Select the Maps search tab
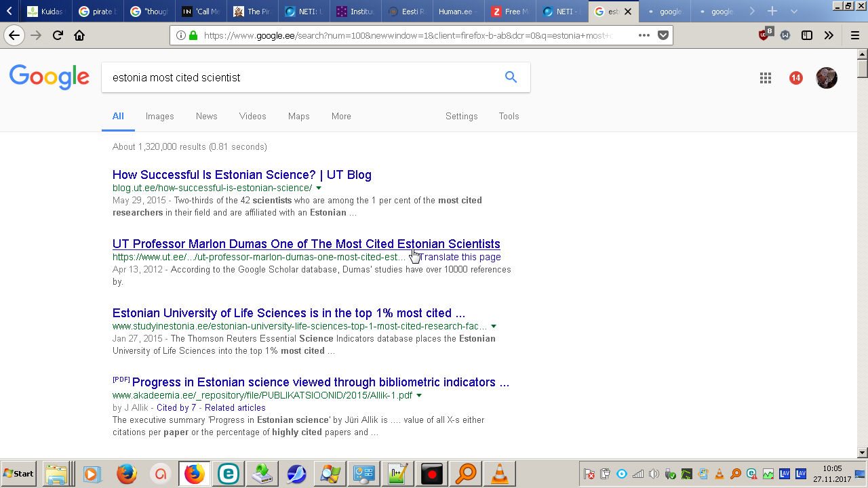 (299, 116)
